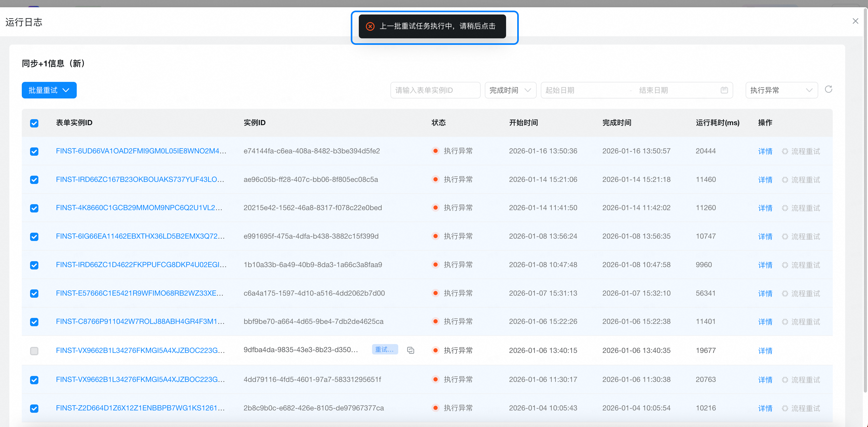This screenshot has height=427, width=868.
Task: Click 流程重试 icon for the 56341 ms row
Action: 785,293
